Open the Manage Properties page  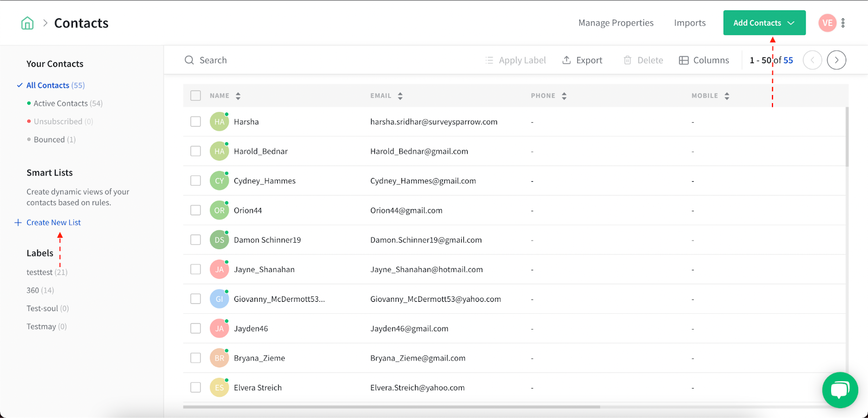click(616, 23)
